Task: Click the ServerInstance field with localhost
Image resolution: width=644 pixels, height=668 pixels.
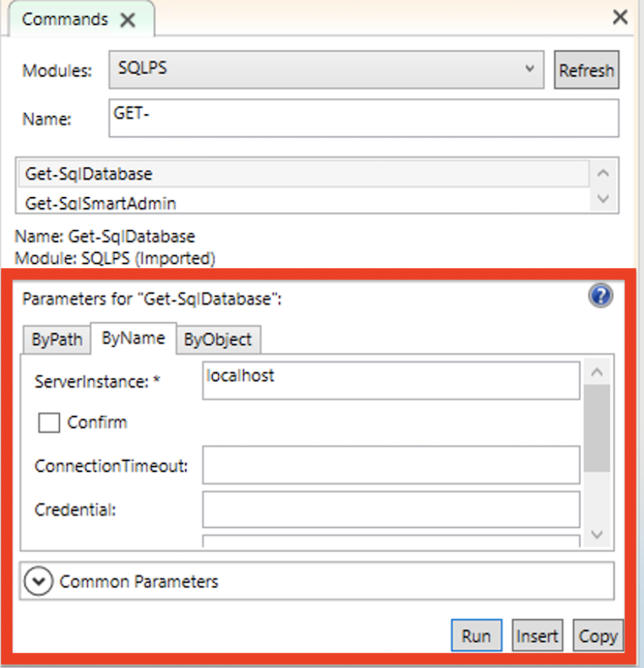Action: 390,381
